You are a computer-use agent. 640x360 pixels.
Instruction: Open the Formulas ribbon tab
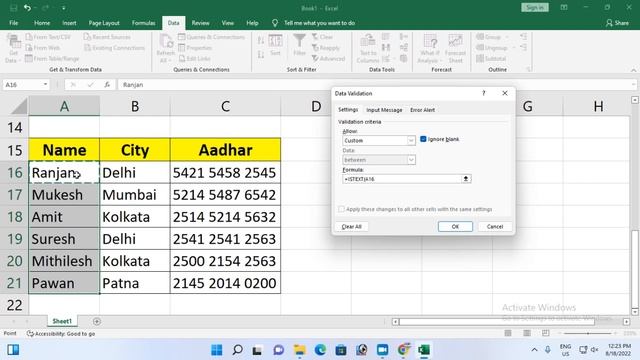tap(143, 23)
